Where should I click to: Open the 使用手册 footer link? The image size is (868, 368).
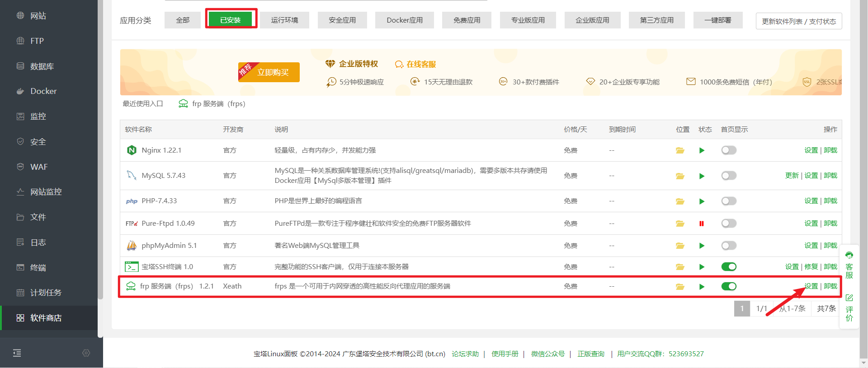point(505,354)
